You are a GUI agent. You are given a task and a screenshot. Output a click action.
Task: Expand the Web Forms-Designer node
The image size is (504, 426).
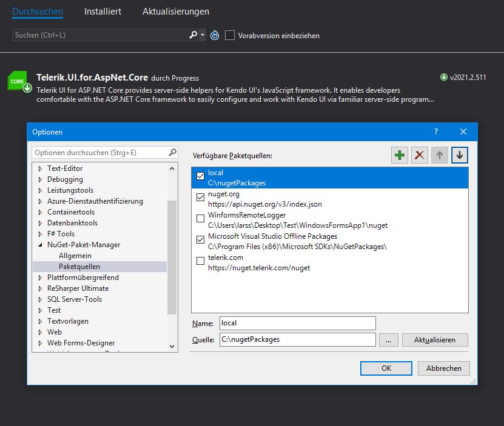pos(40,343)
